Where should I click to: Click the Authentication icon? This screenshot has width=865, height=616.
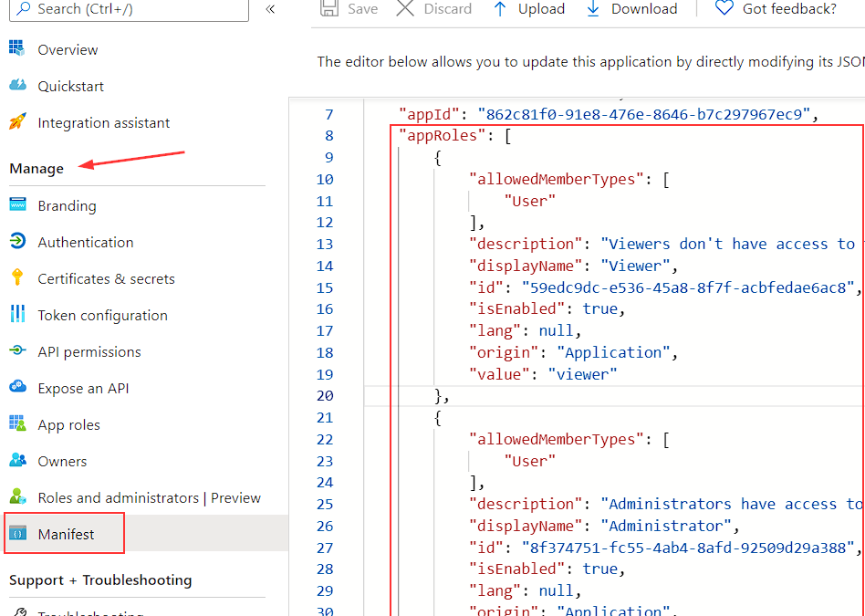[x=17, y=242]
